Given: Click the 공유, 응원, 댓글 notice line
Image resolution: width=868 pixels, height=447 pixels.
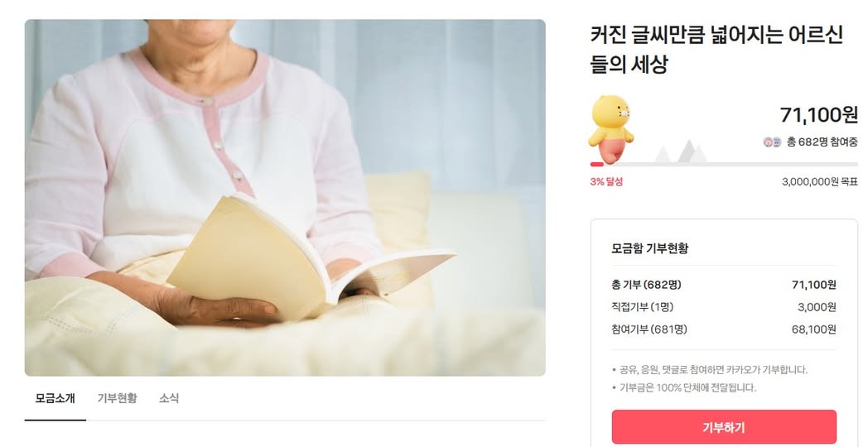Looking at the screenshot, I should (710, 369).
